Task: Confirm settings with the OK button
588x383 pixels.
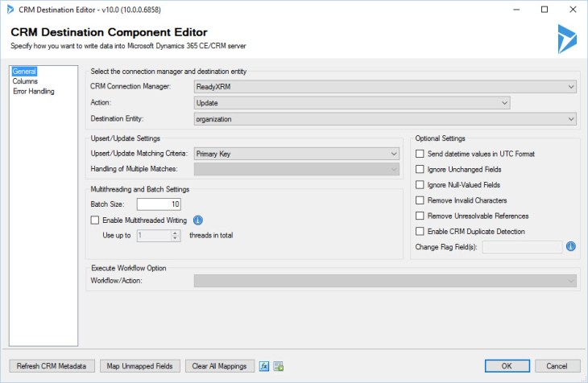Action: (x=506, y=366)
